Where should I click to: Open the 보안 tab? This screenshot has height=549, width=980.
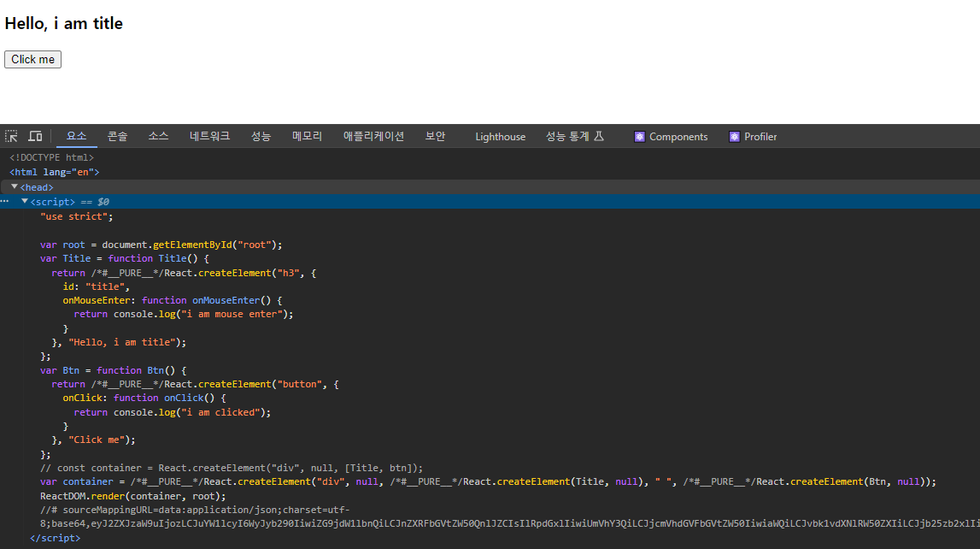pyautogui.click(x=435, y=136)
